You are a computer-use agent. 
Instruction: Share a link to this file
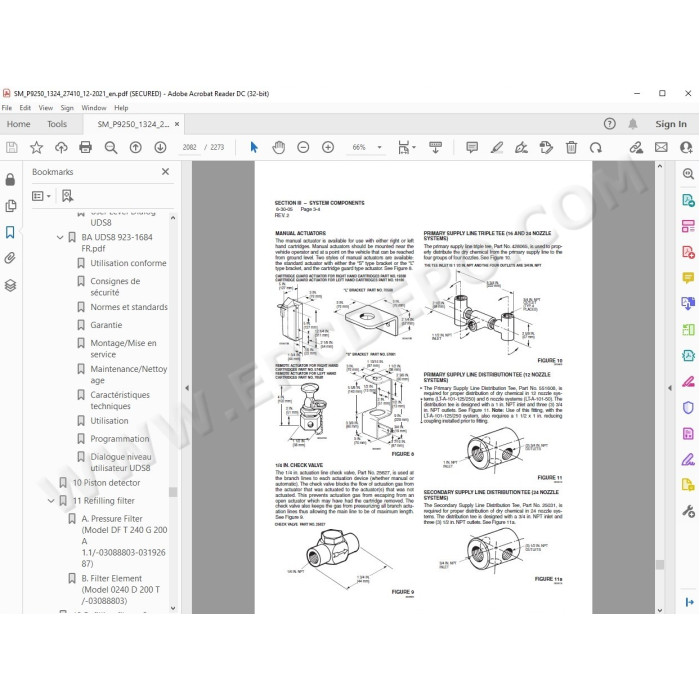[636, 147]
